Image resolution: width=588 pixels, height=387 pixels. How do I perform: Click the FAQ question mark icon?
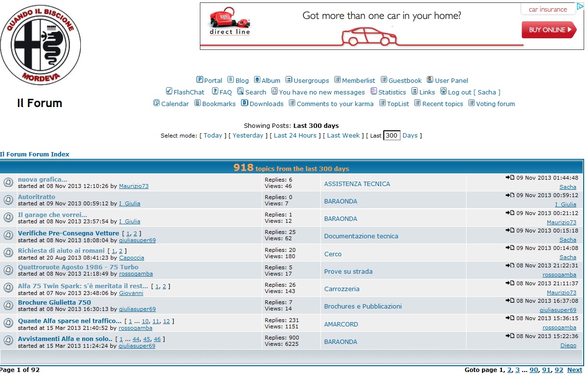tap(215, 92)
